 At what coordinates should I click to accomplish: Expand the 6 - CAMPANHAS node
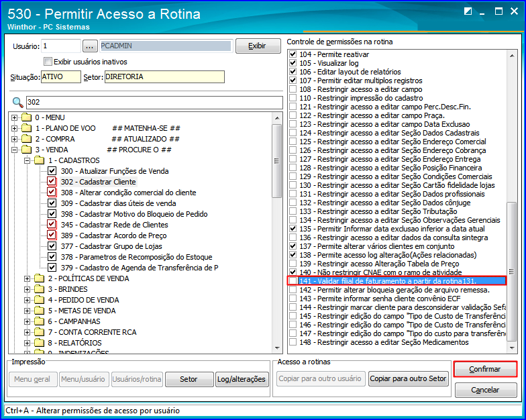(27, 322)
